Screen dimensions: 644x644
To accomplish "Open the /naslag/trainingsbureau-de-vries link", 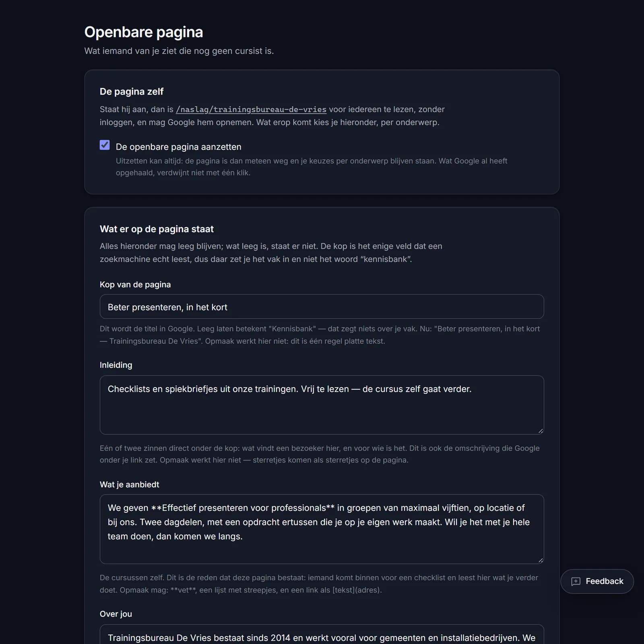I will (x=251, y=109).
